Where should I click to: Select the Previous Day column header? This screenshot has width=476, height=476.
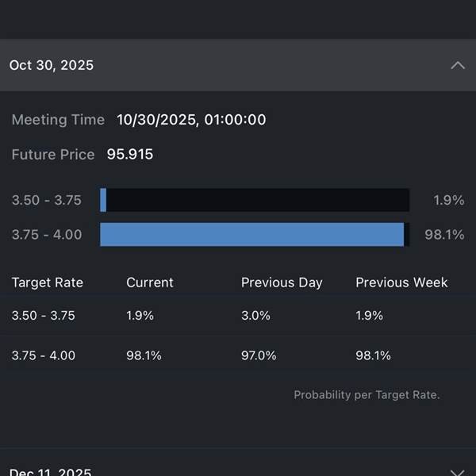click(x=282, y=282)
